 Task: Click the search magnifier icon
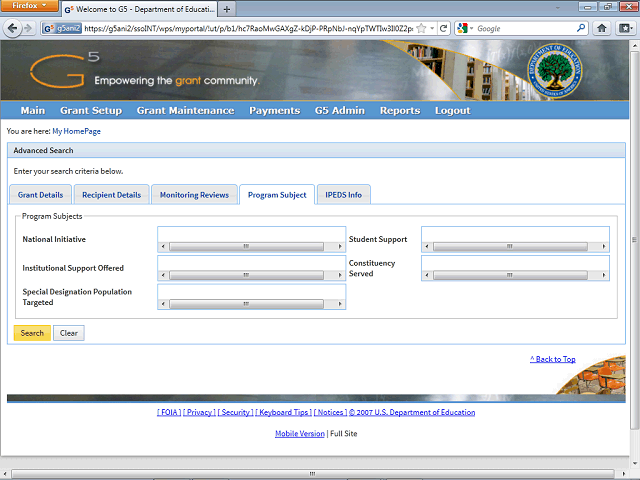pos(580,28)
